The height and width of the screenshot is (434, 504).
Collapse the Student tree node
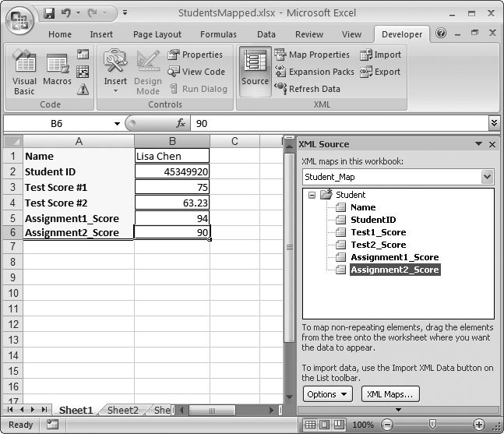point(312,195)
